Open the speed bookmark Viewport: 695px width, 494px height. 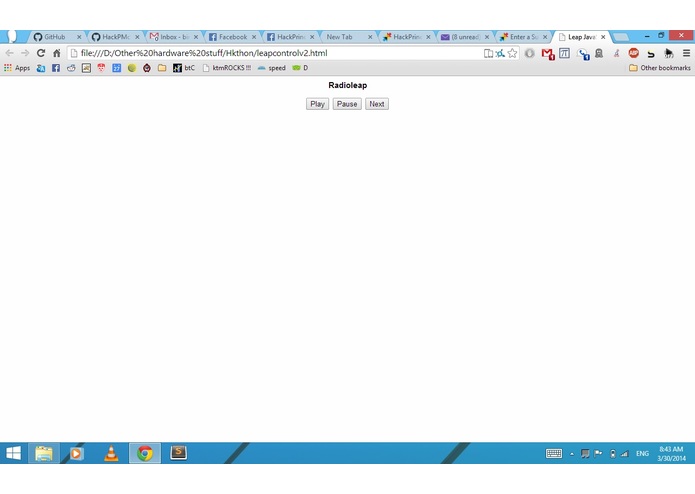pos(272,68)
